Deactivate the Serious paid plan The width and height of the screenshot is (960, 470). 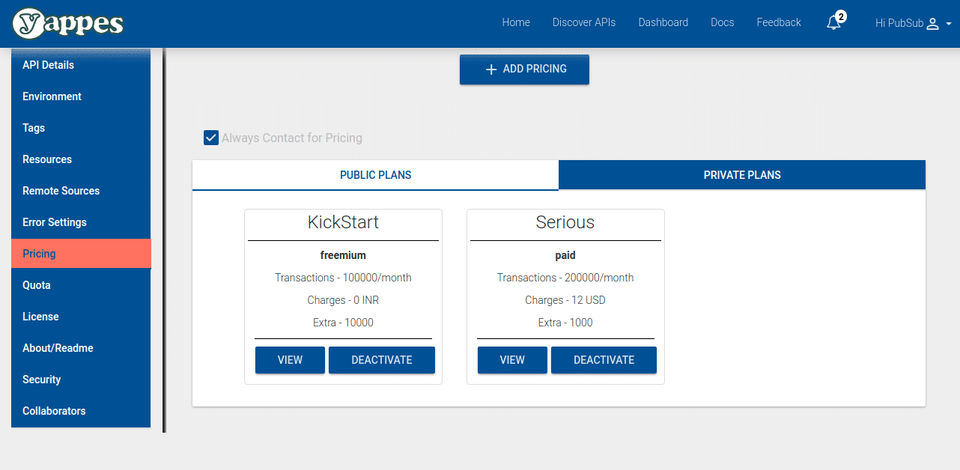coord(604,360)
